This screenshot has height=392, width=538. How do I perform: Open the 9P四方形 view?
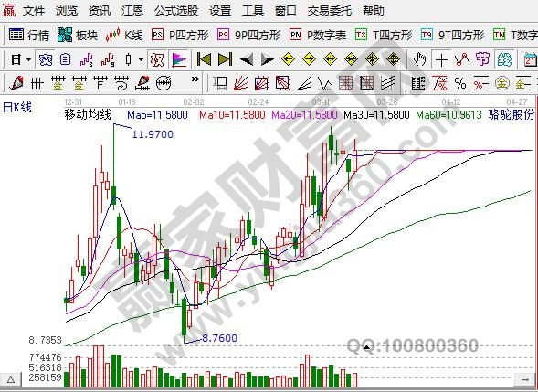pos(248,35)
